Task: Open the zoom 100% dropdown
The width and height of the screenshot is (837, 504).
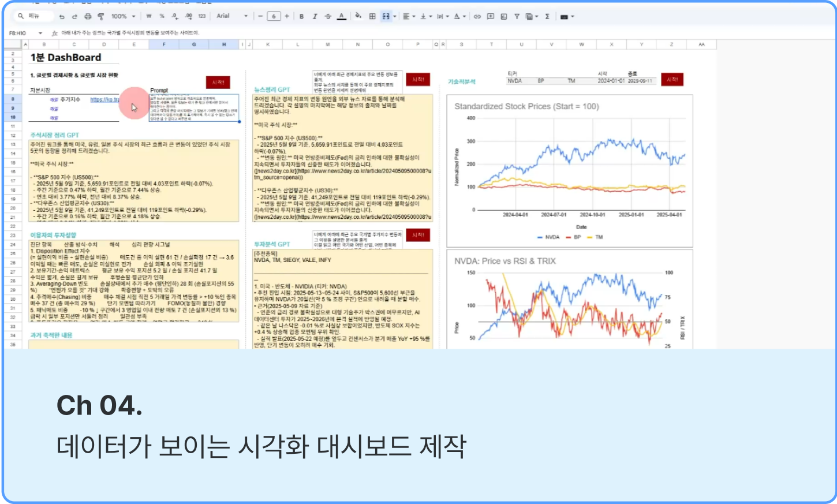Action: [x=123, y=16]
